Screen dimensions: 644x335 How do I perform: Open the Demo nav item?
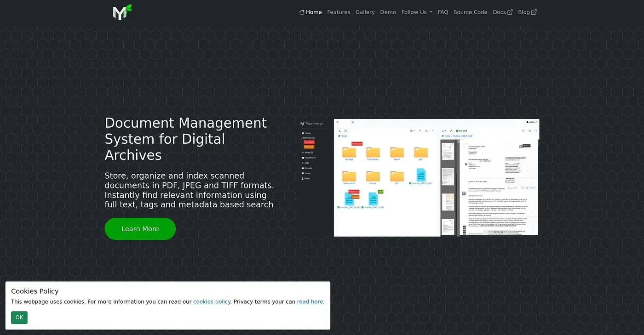click(388, 12)
